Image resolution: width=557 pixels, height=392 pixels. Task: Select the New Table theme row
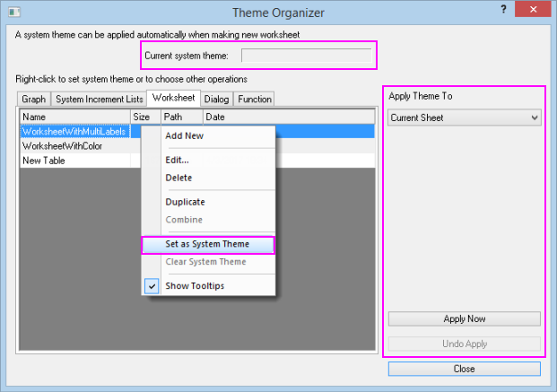pos(43,159)
